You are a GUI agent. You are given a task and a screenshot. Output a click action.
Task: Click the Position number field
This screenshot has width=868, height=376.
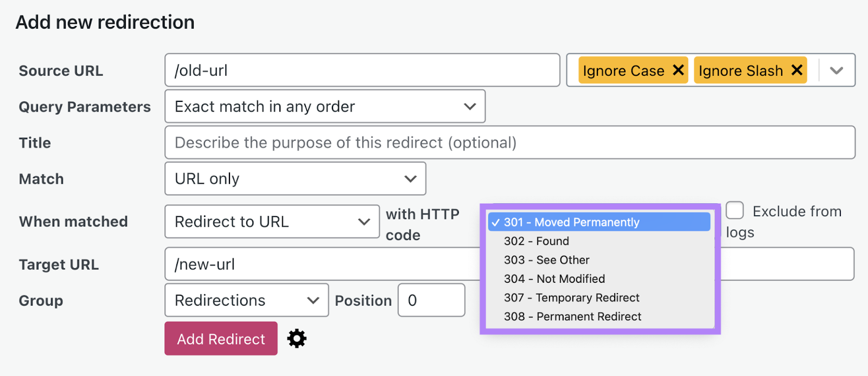(x=431, y=300)
